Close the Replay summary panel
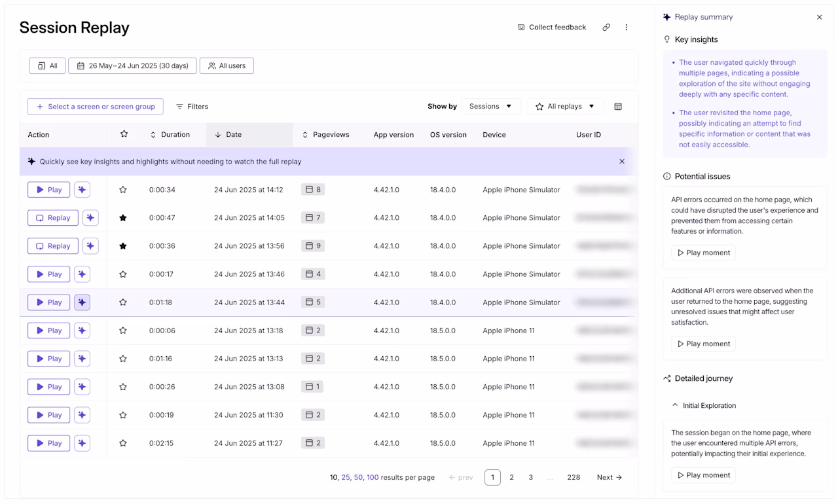 [x=820, y=17]
